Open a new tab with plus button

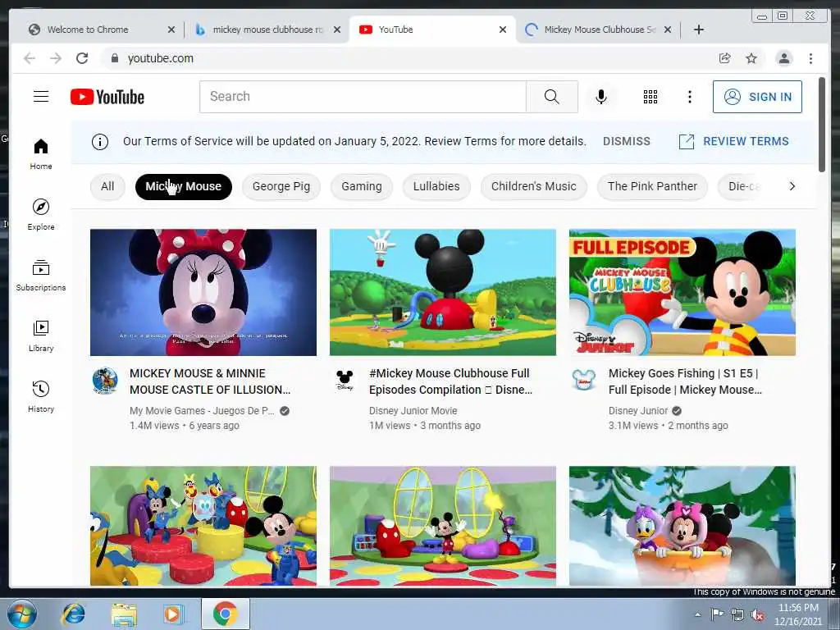tap(699, 30)
